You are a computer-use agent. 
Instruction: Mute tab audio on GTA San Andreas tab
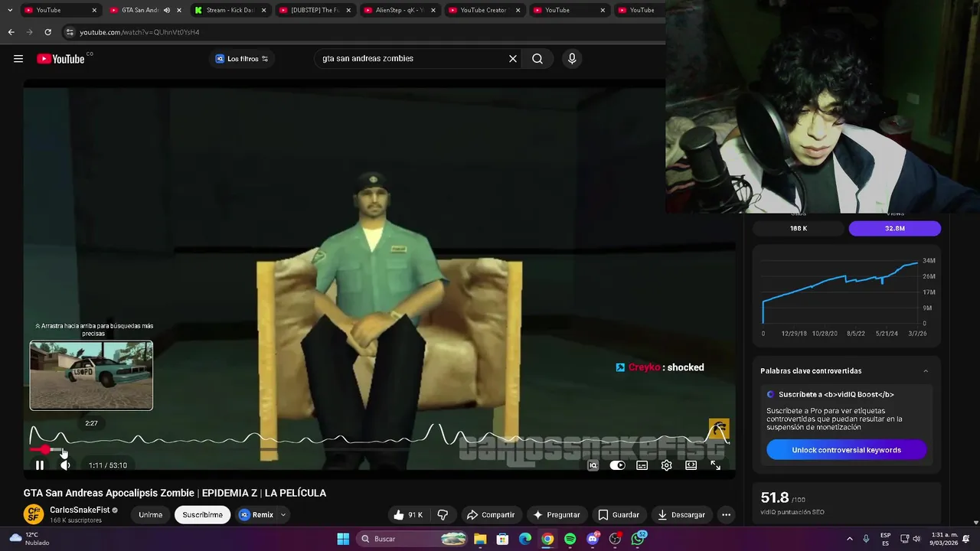167,10
